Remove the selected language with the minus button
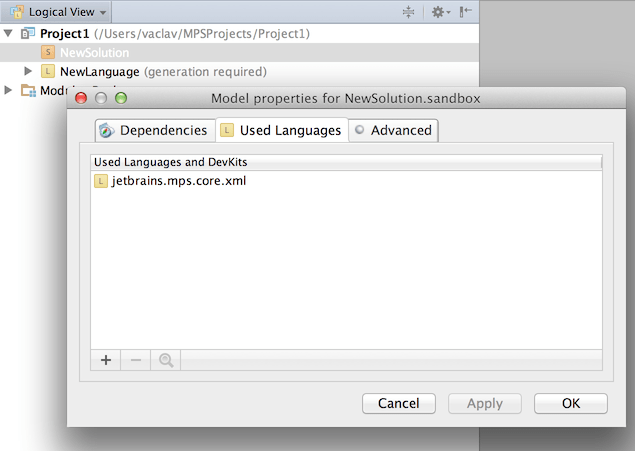 pyautogui.click(x=136, y=360)
